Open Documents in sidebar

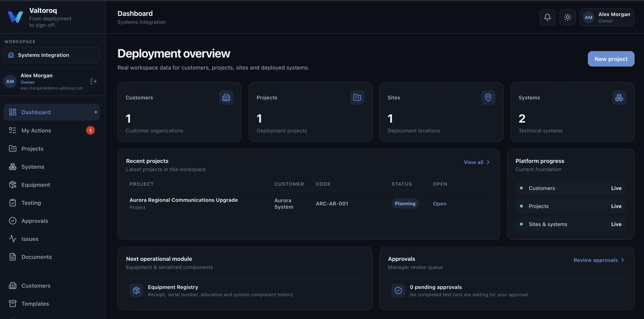coord(51,257)
